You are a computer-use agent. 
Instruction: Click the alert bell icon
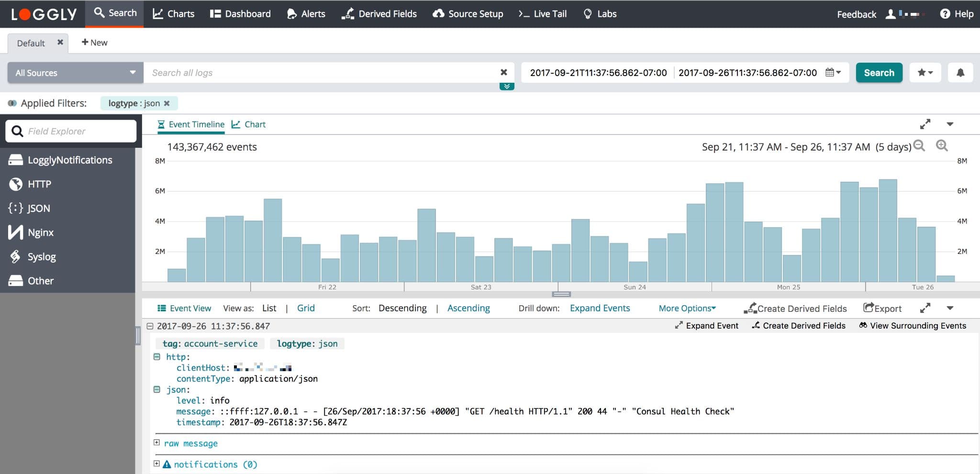tap(960, 73)
